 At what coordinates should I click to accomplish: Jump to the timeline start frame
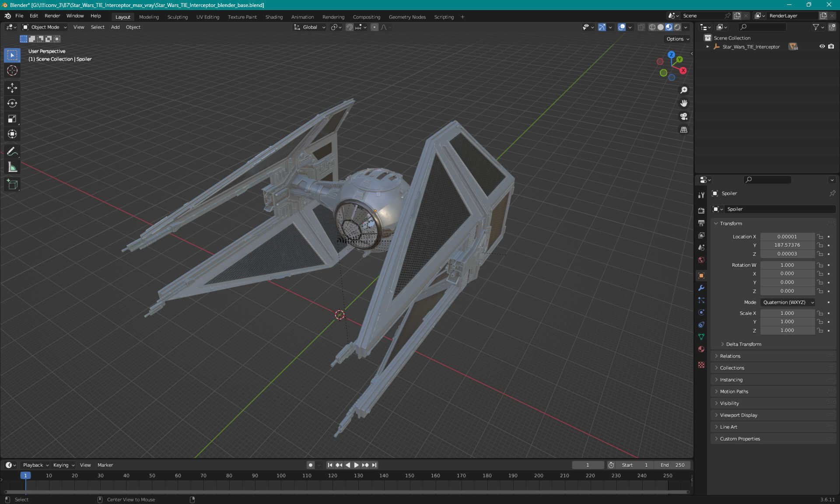[330, 465]
